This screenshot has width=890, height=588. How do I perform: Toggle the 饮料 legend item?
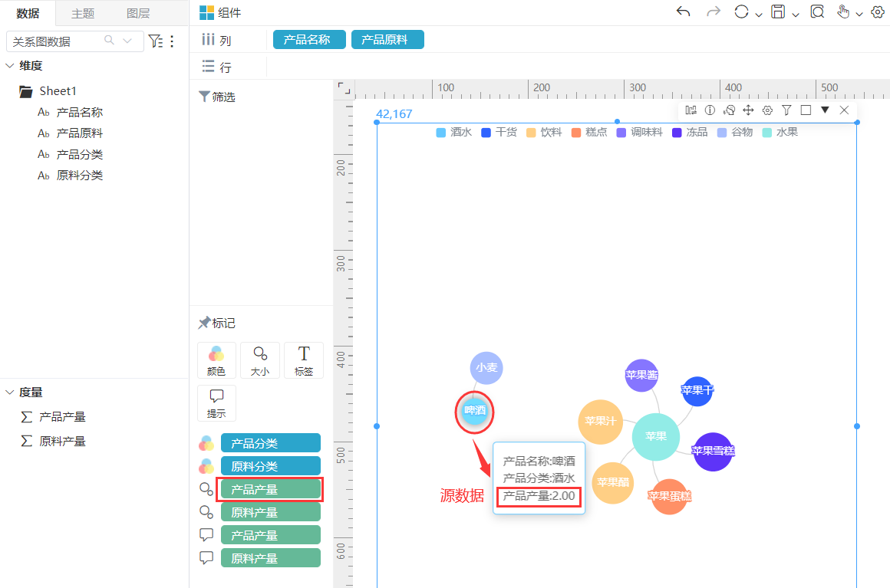pyautogui.click(x=544, y=132)
